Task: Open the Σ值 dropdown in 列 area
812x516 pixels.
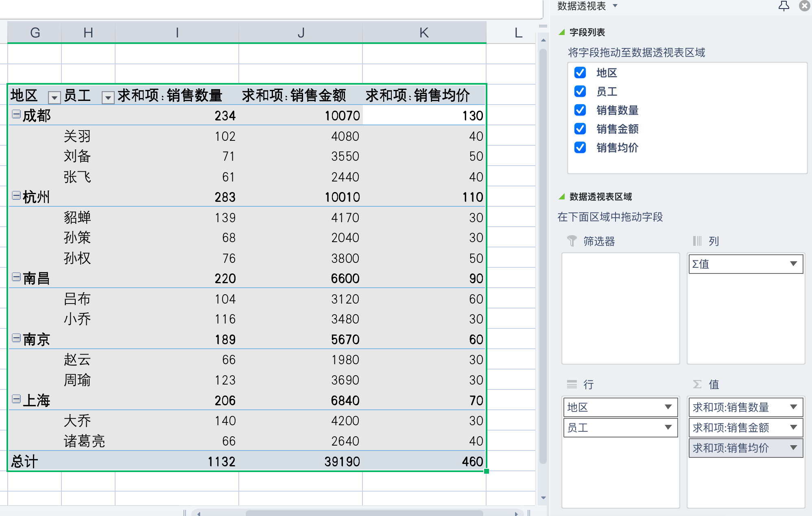Action: click(793, 264)
